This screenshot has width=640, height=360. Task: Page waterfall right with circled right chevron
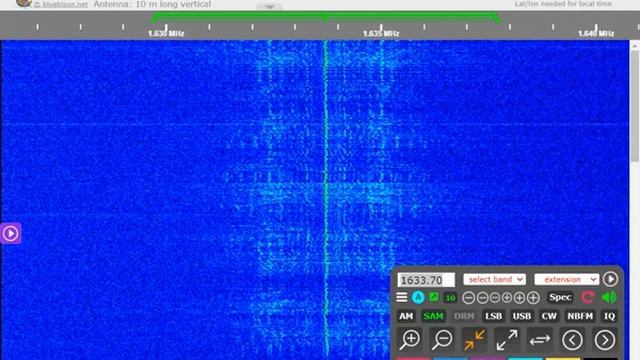coord(604,340)
